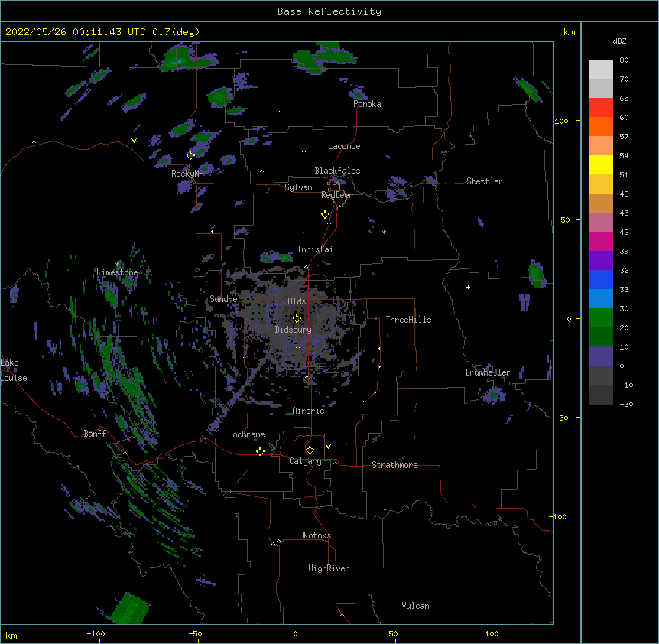
Task: Select the Okotoks label
Action: pyautogui.click(x=315, y=535)
